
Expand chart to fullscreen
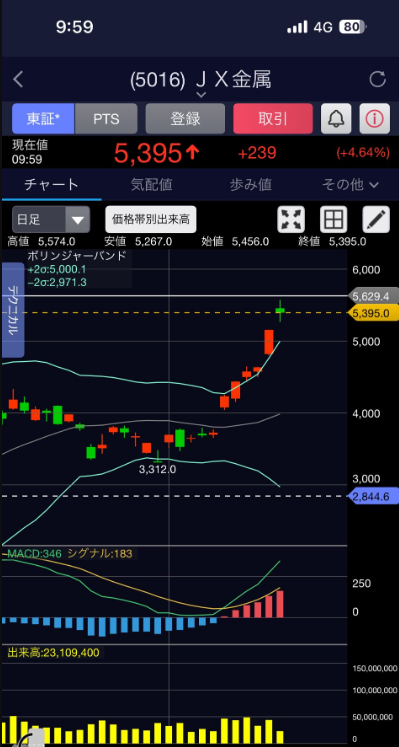(291, 220)
